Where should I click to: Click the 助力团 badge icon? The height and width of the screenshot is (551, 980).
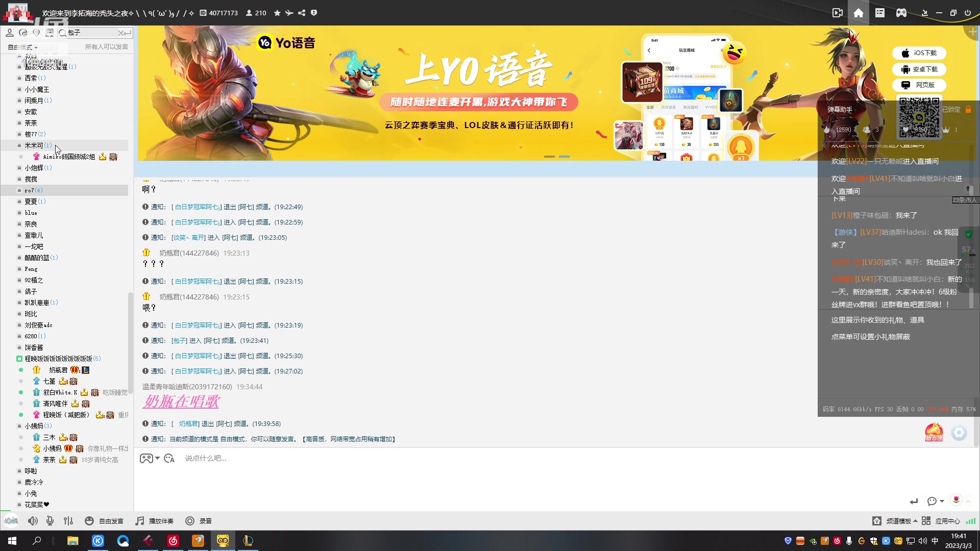coord(934,432)
